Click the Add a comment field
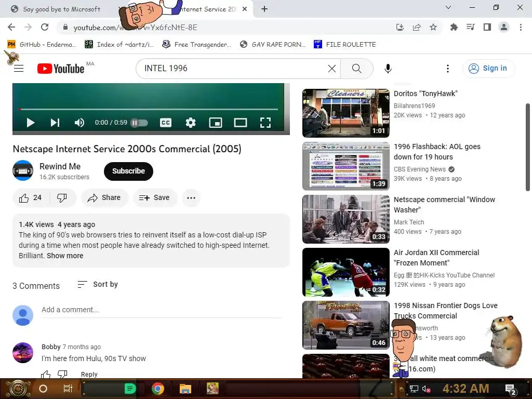This screenshot has width=532, height=399. [x=161, y=310]
